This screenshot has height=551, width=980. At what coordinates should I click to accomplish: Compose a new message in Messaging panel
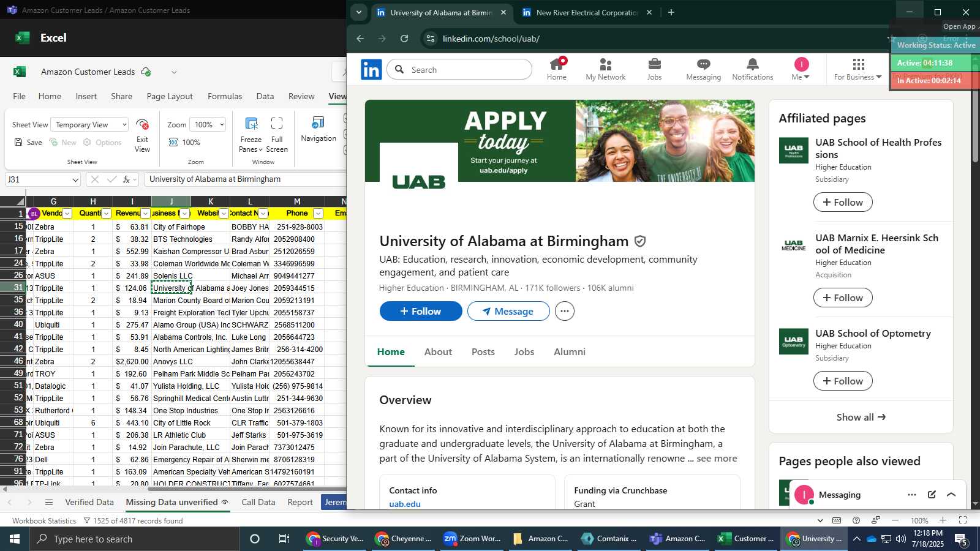pyautogui.click(x=932, y=495)
